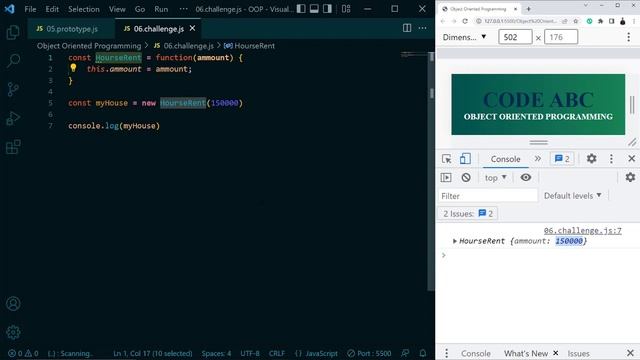Click the feedback icon in status bar

coord(405,353)
